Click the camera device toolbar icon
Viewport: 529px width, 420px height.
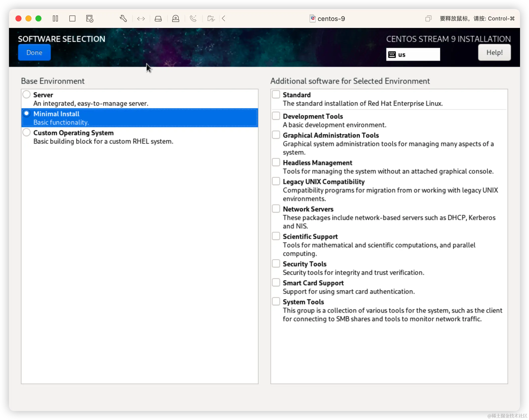pos(176,18)
